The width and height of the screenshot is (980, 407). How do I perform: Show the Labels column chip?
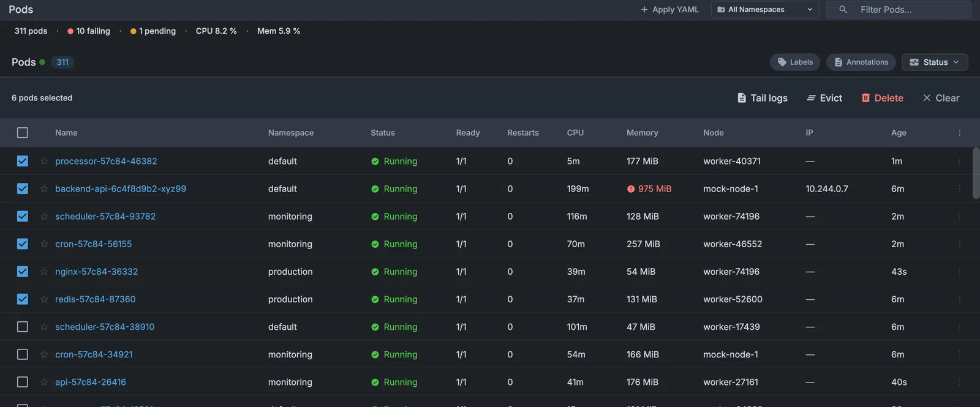click(795, 62)
